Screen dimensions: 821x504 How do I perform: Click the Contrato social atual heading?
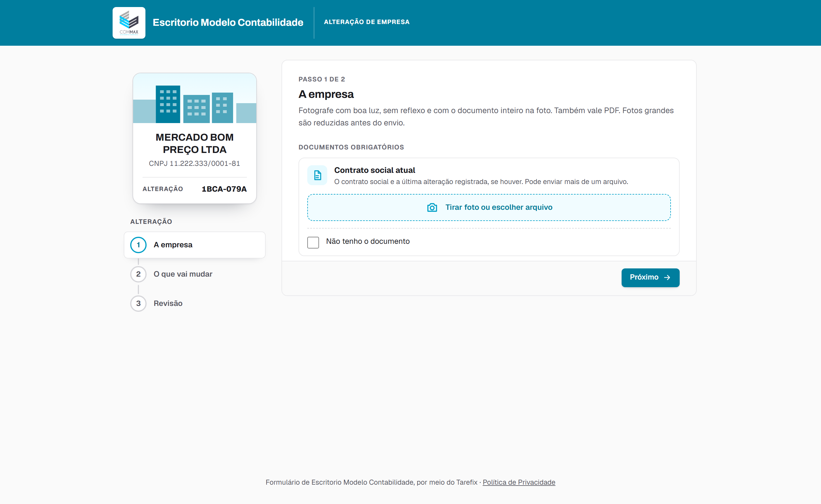pyautogui.click(x=374, y=170)
